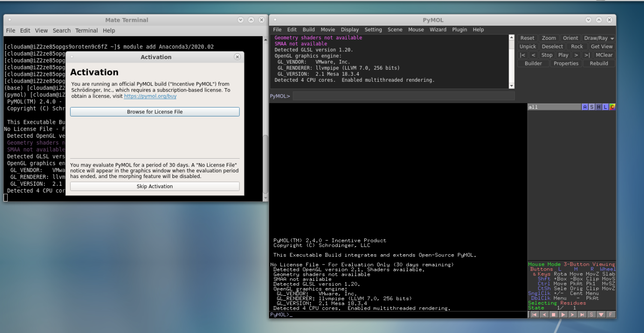Open PyMOL File menu

[277, 30]
